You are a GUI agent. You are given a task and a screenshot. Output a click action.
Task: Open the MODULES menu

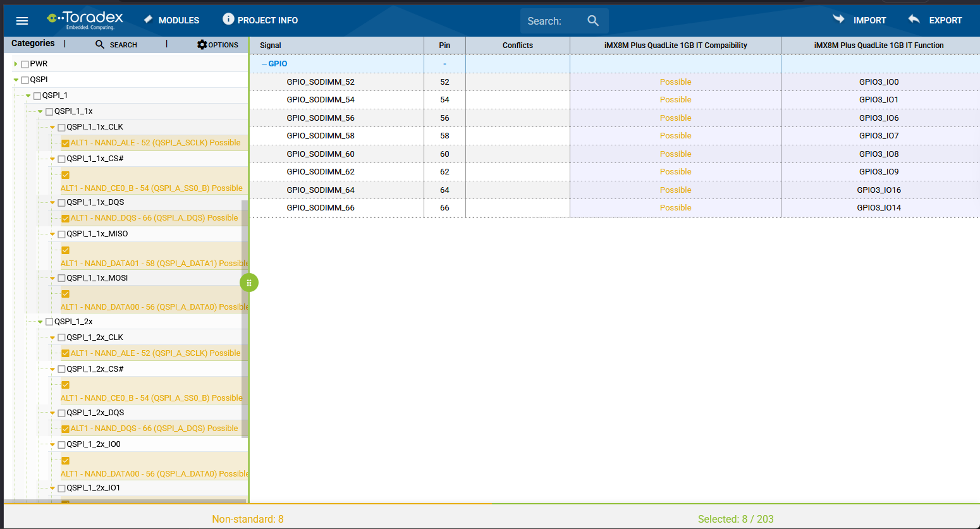tap(179, 20)
